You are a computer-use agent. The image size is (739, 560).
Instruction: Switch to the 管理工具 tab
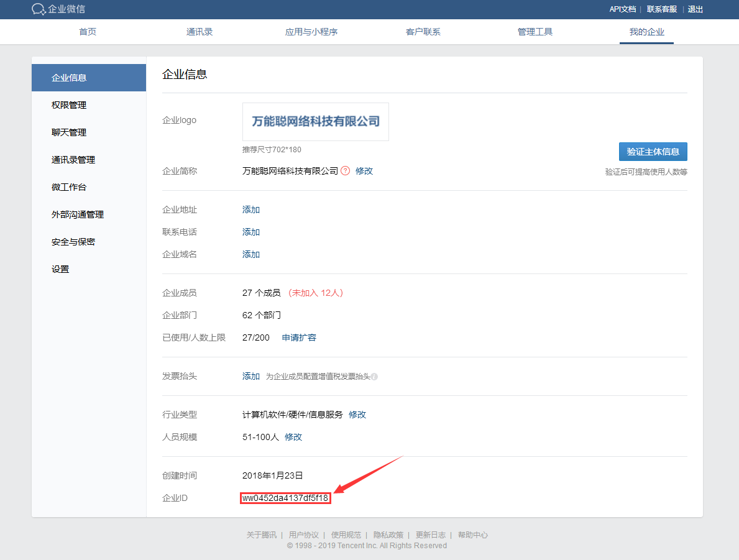tap(535, 31)
